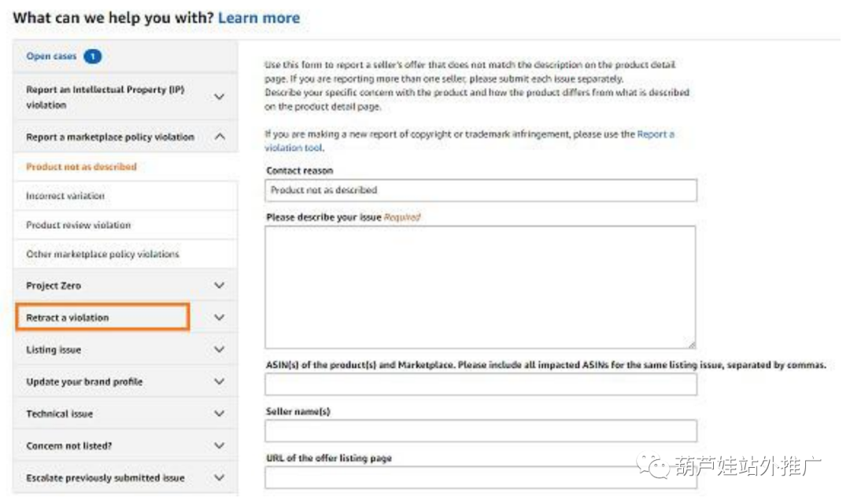Image resolution: width=850 pixels, height=504 pixels.
Task: Expand the Project Zero chevron
Action: 220,285
